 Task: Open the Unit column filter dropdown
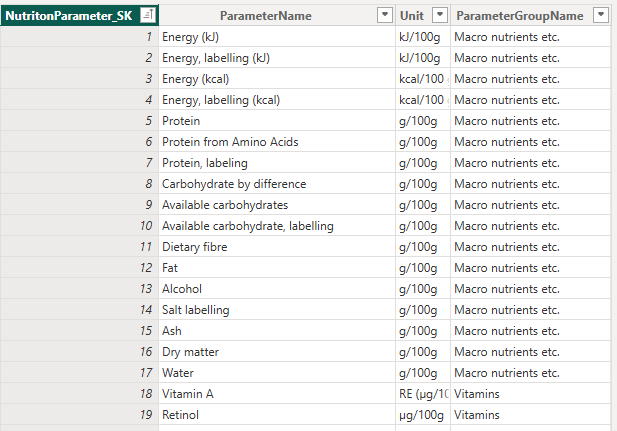coord(440,15)
